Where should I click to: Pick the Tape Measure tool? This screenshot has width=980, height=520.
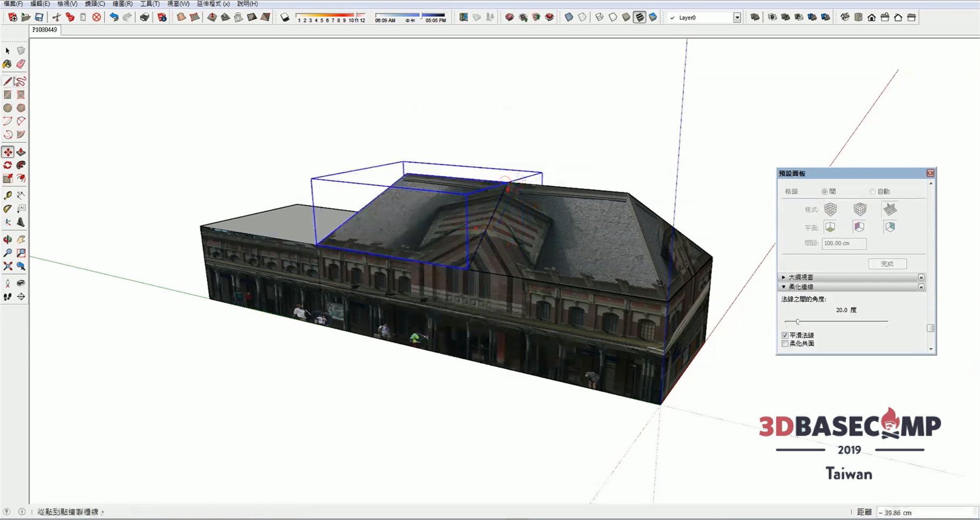coord(8,195)
